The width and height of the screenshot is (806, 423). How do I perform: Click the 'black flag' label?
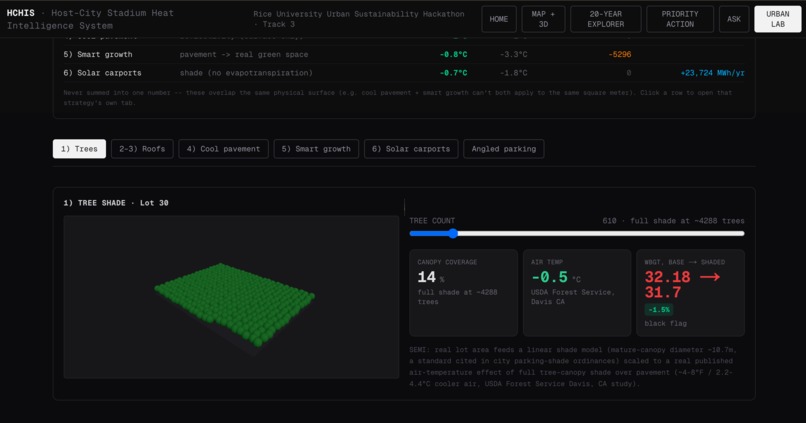point(665,324)
